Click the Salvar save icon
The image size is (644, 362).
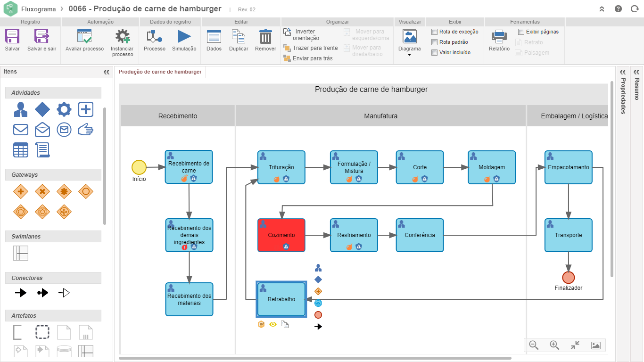(x=12, y=37)
